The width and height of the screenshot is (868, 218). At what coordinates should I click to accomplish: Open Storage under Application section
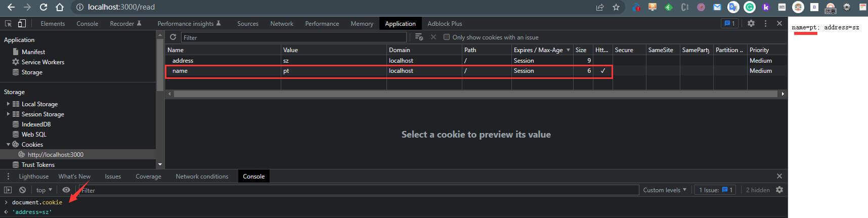[x=32, y=72]
